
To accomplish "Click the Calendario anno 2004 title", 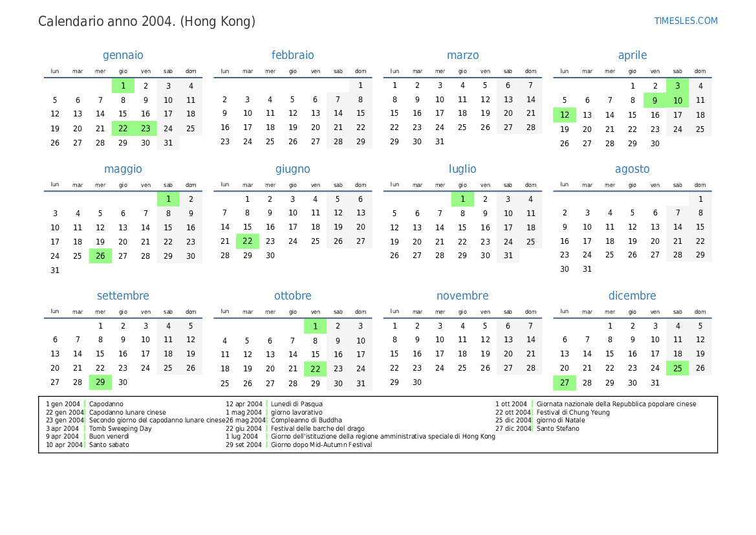I will (x=147, y=21).
